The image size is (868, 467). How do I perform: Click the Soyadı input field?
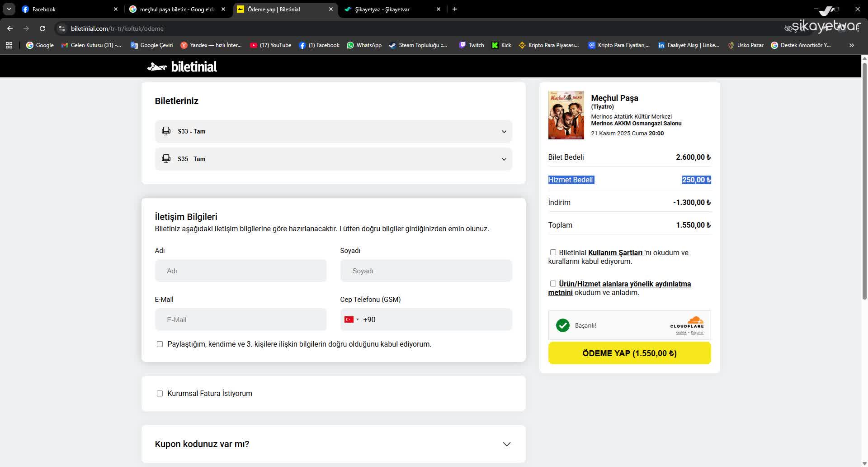tap(426, 271)
